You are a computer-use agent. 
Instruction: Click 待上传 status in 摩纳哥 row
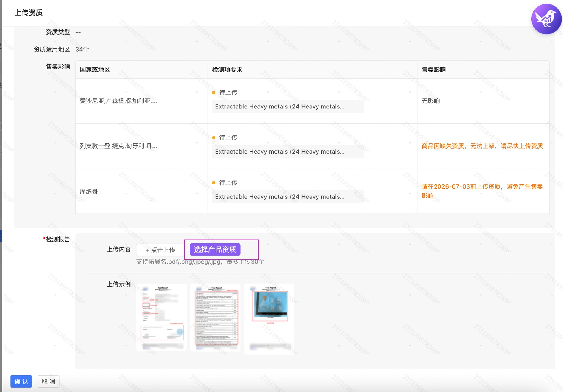[228, 183]
